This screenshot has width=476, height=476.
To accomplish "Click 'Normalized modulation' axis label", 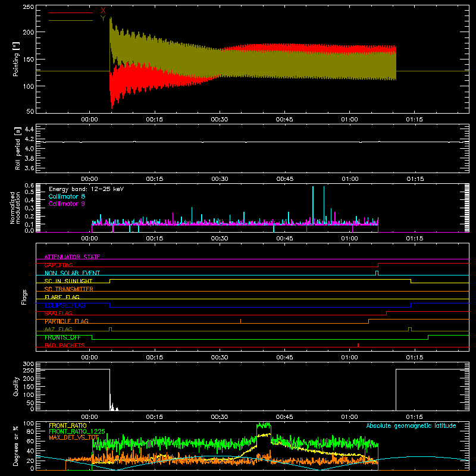I will (x=15, y=208).
